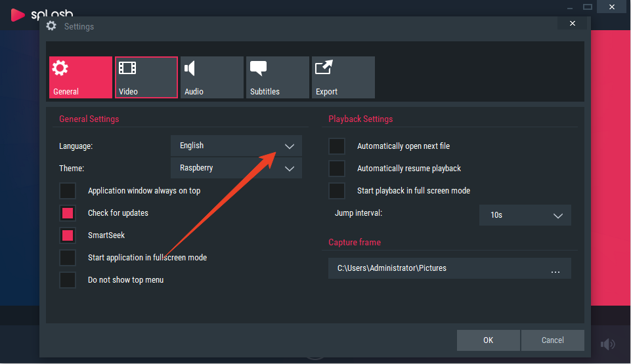
Task: Switch to the Subtitles tab
Action: tap(278, 77)
